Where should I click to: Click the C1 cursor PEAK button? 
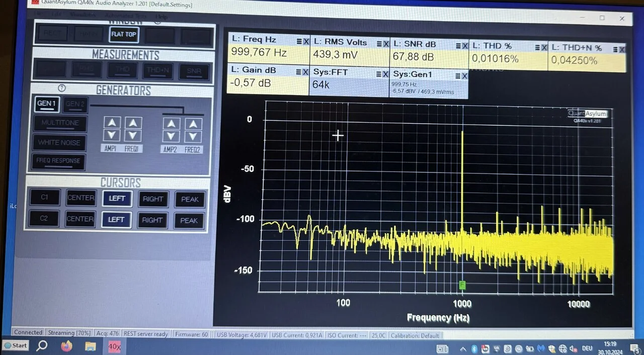click(190, 200)
